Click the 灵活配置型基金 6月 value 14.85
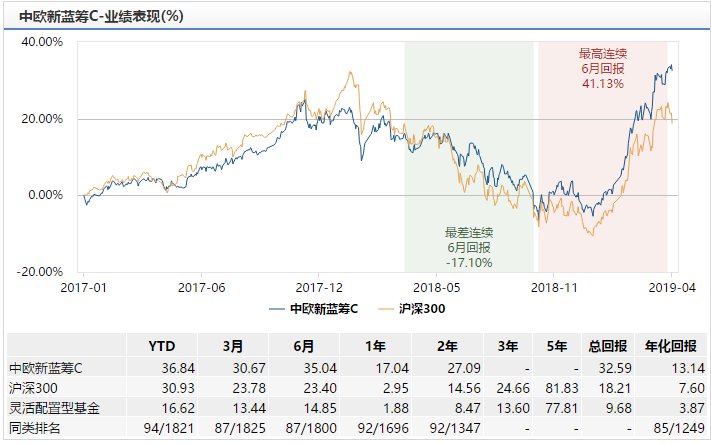 (320, 408)
